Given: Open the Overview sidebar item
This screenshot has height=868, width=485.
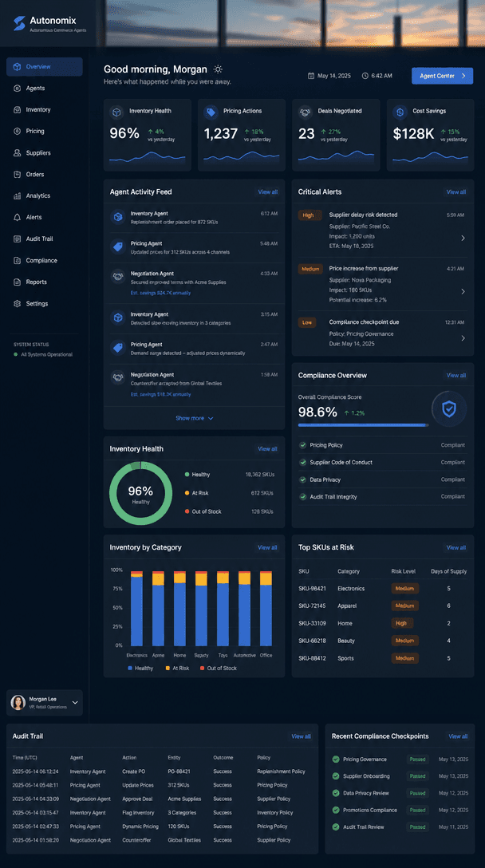Looking at the screenshot, I should pyautogui.click(x=45, y=66).
